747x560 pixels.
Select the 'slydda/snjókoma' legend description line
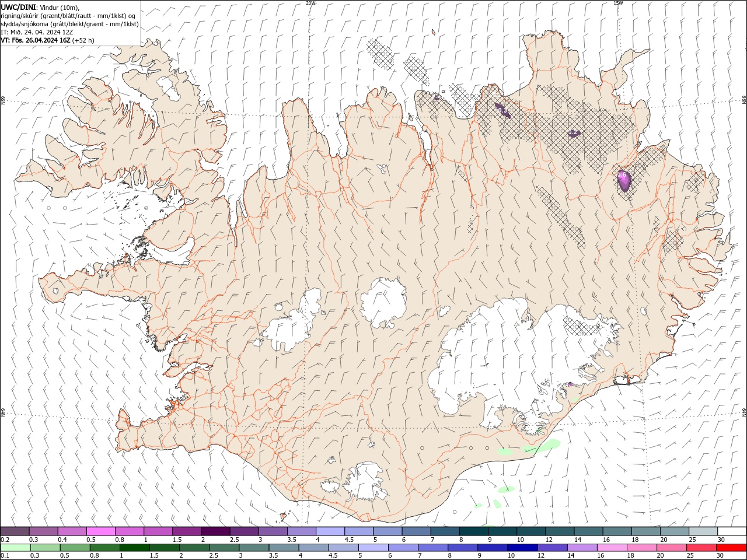coord(69,24)
